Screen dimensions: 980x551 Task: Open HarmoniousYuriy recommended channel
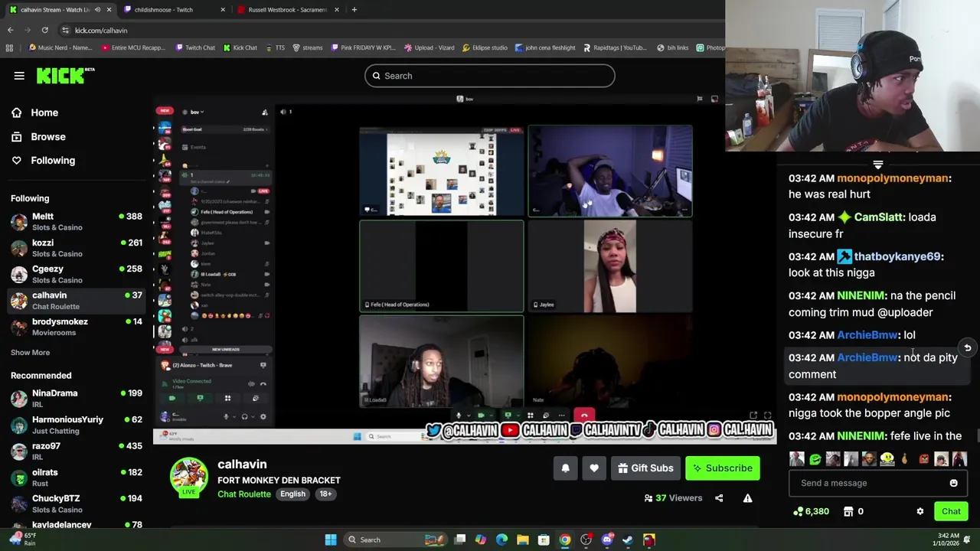coord(77,425)
